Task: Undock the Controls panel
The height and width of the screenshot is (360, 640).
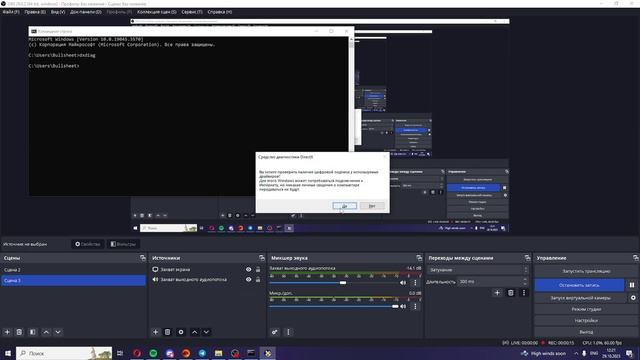Action: (x=636, y=258)
